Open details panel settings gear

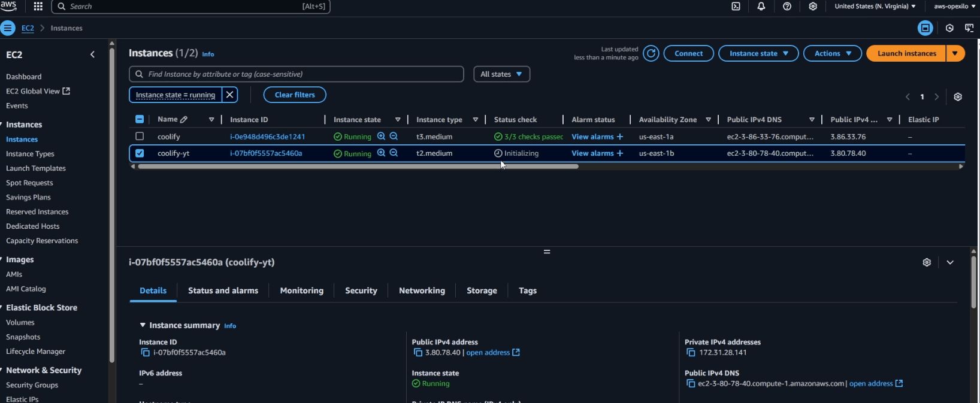[x=927, y=262]
